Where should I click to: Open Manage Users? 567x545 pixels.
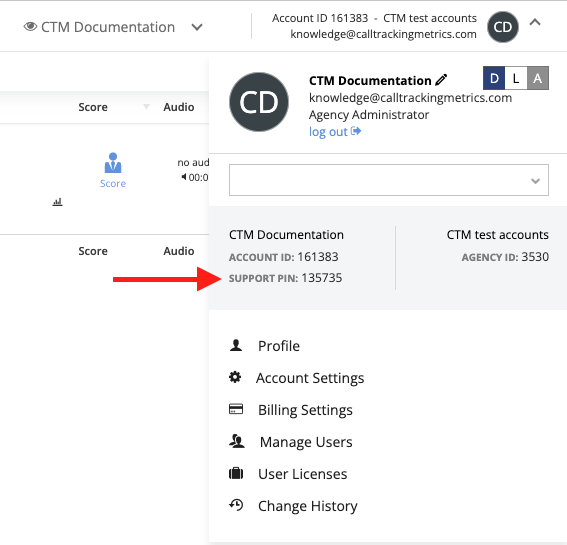(x=306, y=442)
